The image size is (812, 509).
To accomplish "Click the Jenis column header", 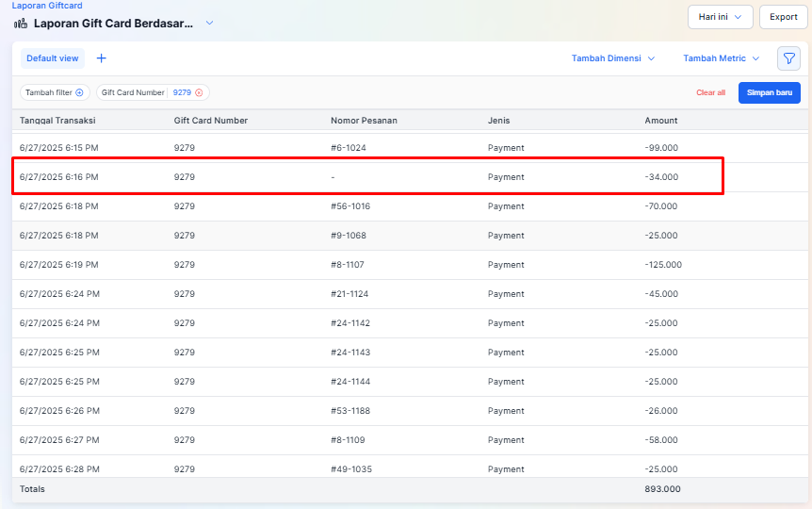I will [498, 121].
